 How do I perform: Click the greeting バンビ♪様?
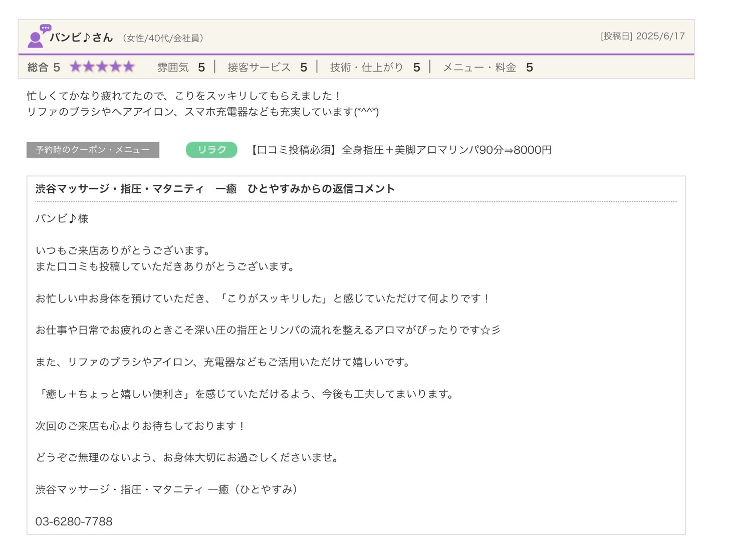click(x=62, y=218)
